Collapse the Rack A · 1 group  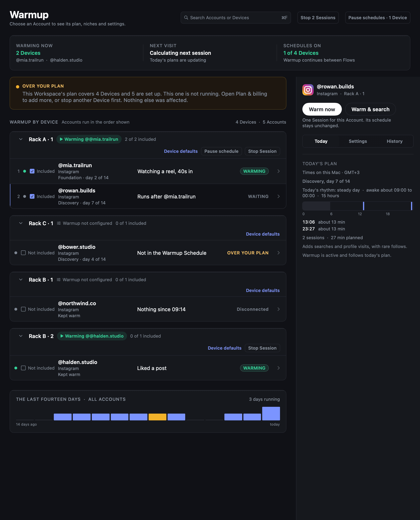point(21,139)
